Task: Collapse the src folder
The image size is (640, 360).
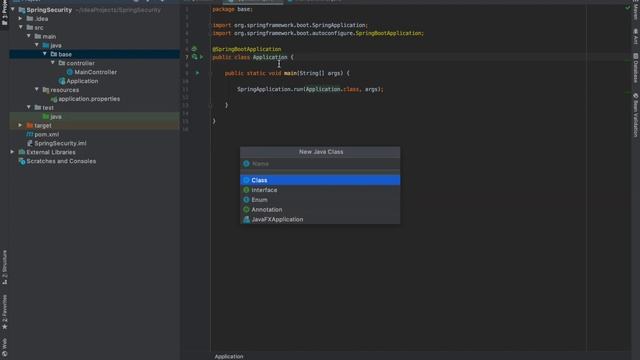Action: pos(20,27)
